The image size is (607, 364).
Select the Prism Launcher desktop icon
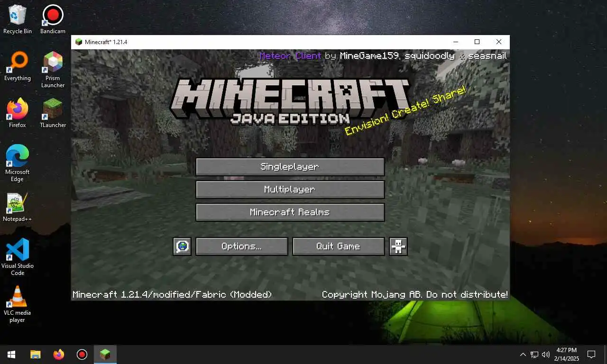click(53, 70)
